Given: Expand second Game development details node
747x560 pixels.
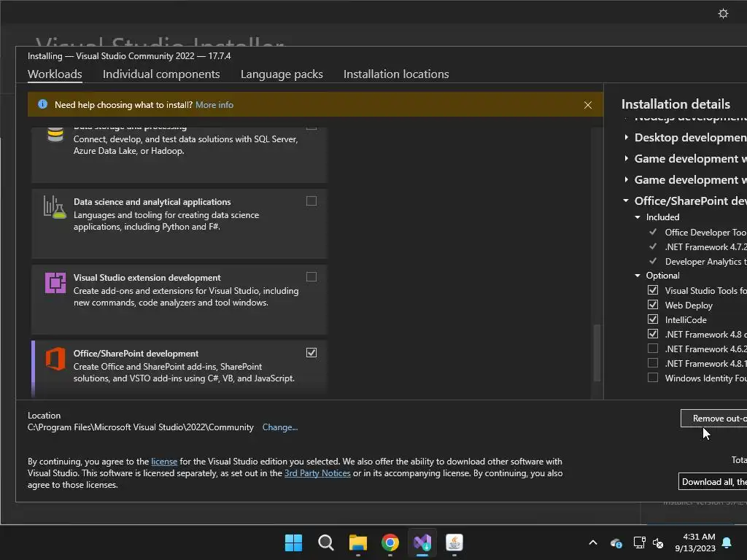Looking at the screenshot, I should point(626,179).
